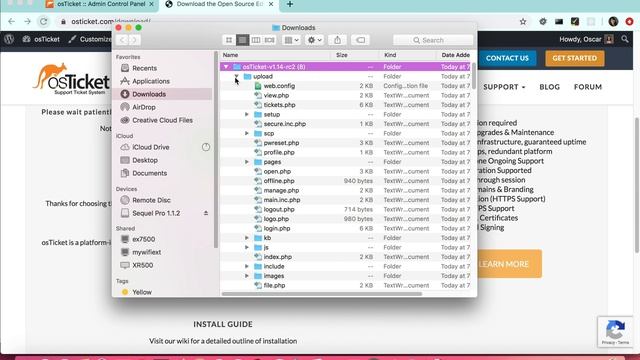Switch Finder to list view
The width and height of the screenshot is (640, 360).
[x=242, y=40]
